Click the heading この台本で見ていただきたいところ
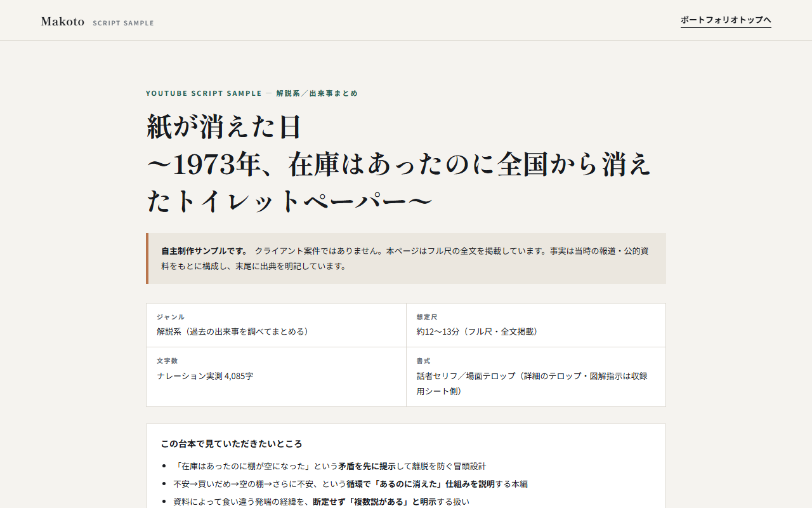The width and height of the screenshot is (812, 508). click(232, 444)
